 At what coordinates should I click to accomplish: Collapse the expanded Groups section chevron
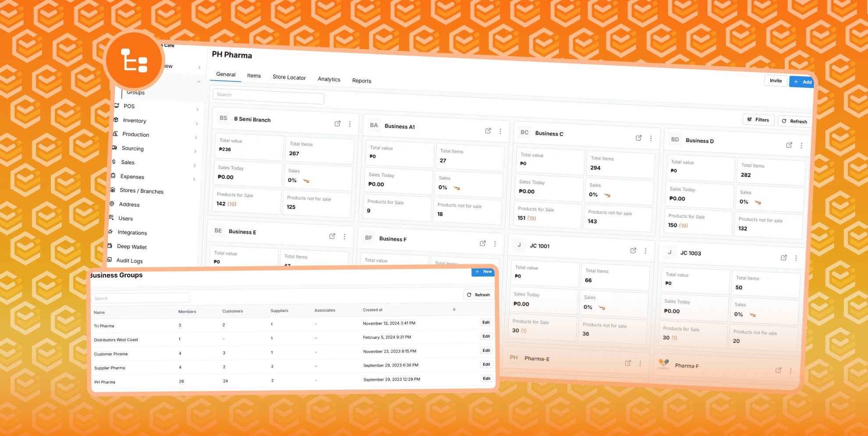point(199,82)
